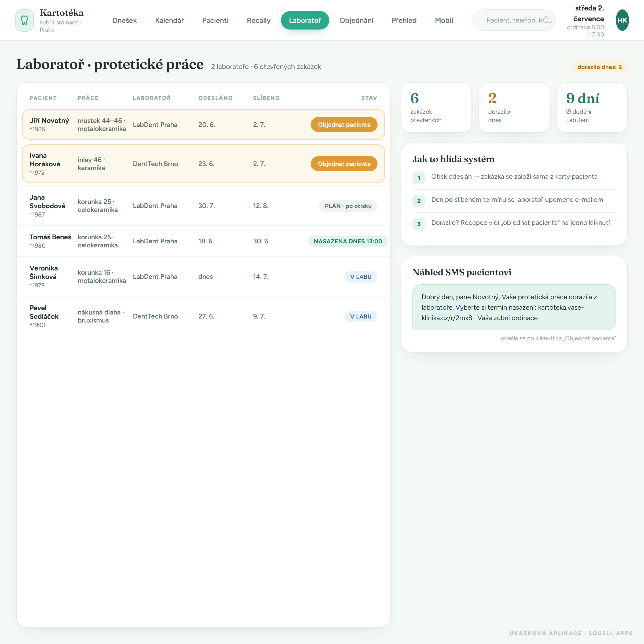Switch to the Přehled tab

(x=404, y=20)
